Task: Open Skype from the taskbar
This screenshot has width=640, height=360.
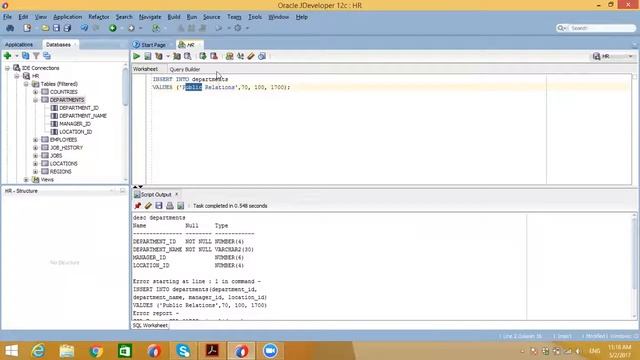Action: pyautogui.click(x=183, y=351)
